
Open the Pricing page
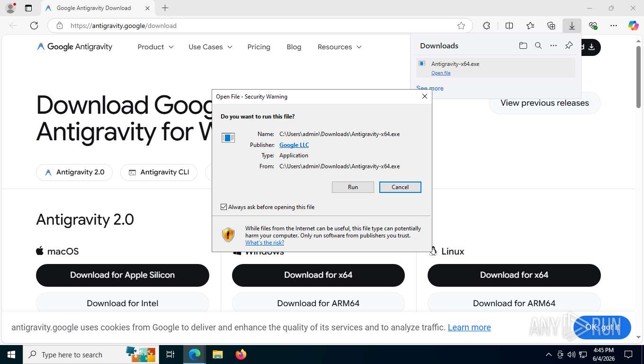259,47
